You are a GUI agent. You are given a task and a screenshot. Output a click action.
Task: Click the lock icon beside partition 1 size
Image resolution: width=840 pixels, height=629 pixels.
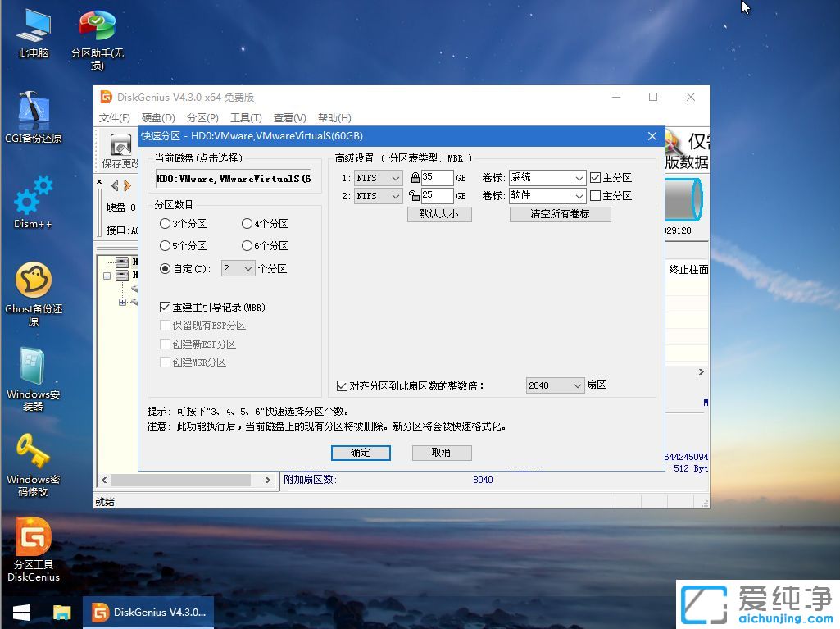pos(416,177)
